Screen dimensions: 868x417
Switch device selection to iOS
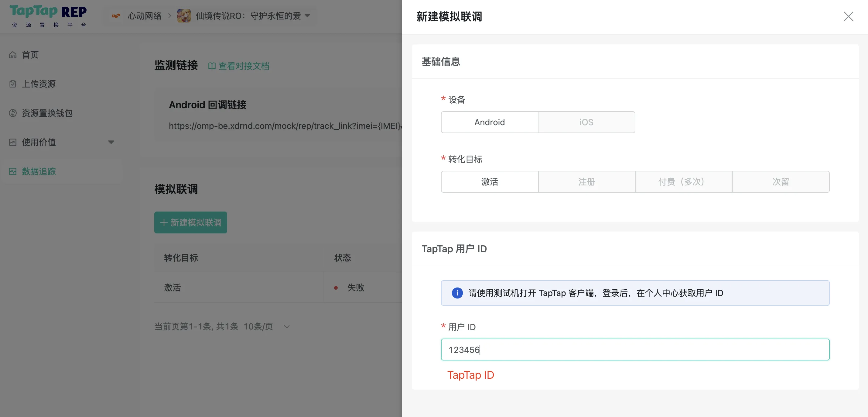[x=586, y=122]
